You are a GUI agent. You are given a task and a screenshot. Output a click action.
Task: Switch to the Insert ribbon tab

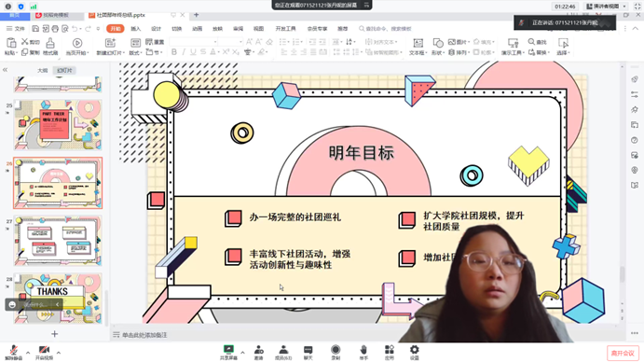(135, 28)
